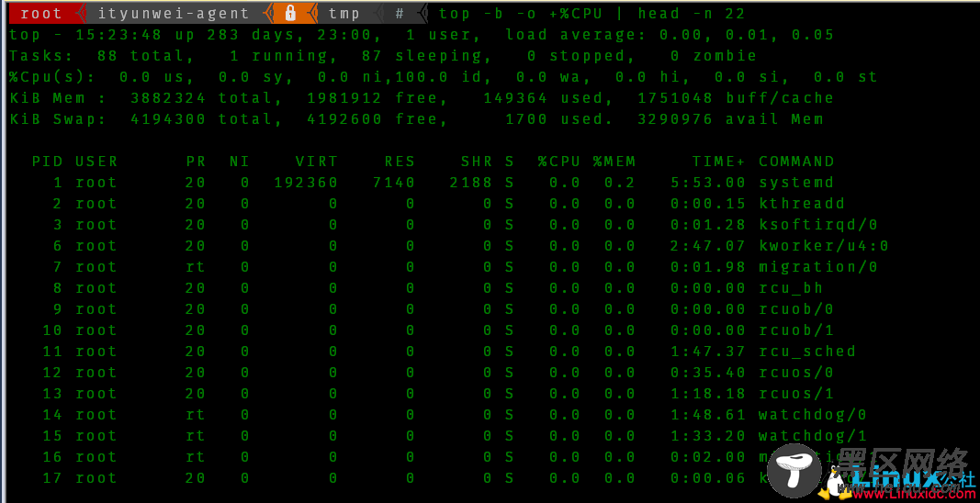Screen dimensions: 980x503
Task: Click the '87 sleeping' tasks value
Action: pos(422,56)
